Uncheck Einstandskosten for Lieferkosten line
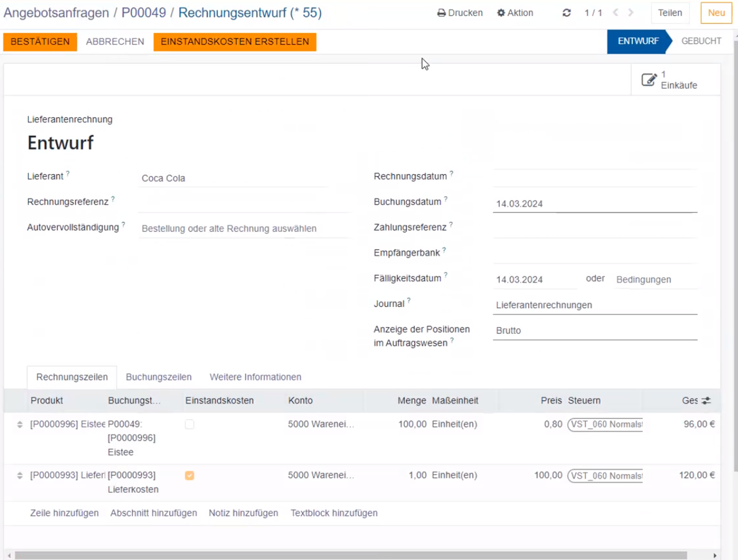 pyautogui.click(x=189, y=476)
